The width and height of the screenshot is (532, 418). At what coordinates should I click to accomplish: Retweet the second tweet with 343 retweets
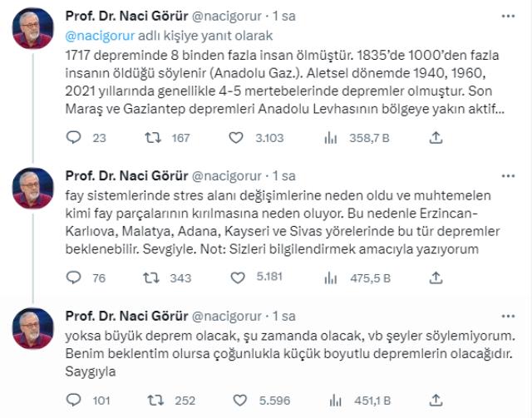(x=153, y=278)
